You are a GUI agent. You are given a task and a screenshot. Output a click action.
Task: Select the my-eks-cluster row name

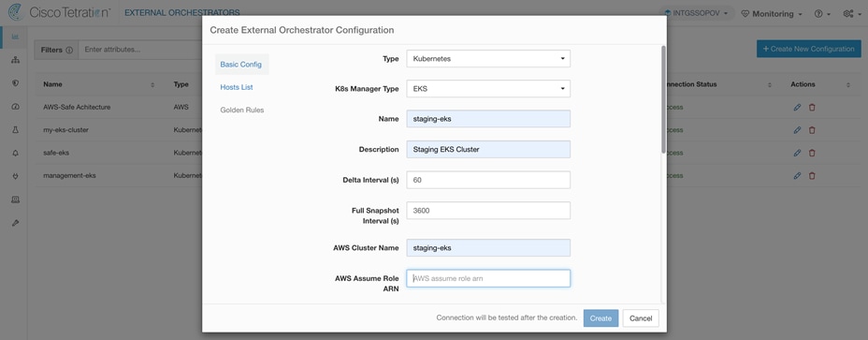click(x=65, y=130)
